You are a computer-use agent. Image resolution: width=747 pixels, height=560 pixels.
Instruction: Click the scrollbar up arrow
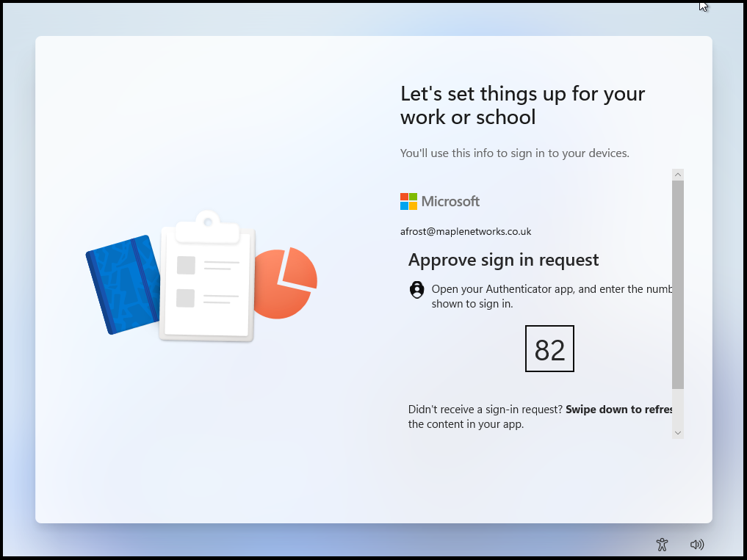tap(677, 175)
